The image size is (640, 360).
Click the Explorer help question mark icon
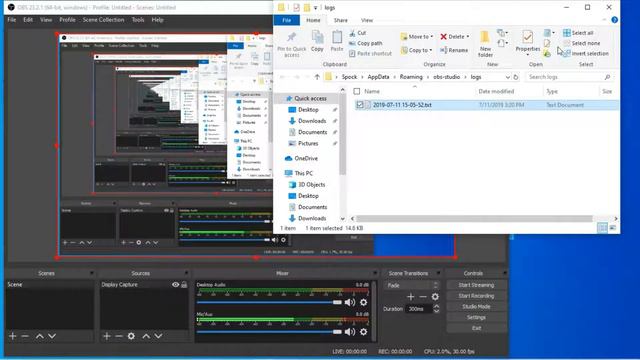pyautogui.click(x=614, y=20)
